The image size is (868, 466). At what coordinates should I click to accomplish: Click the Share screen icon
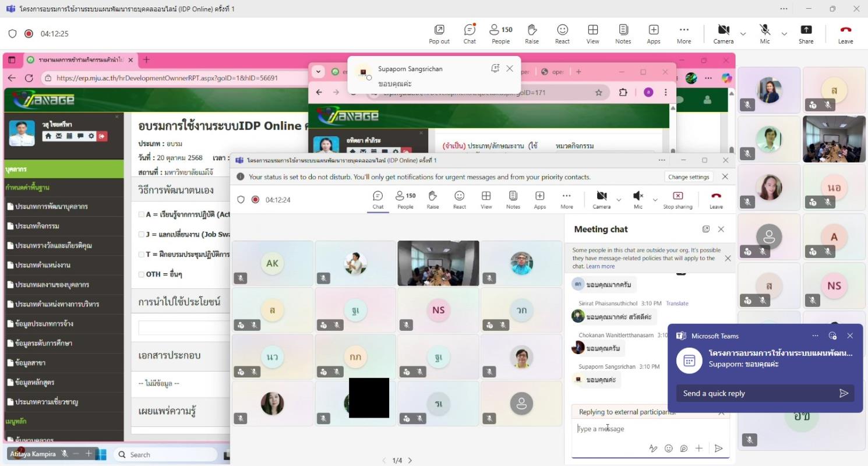click(x=806, y=34)
